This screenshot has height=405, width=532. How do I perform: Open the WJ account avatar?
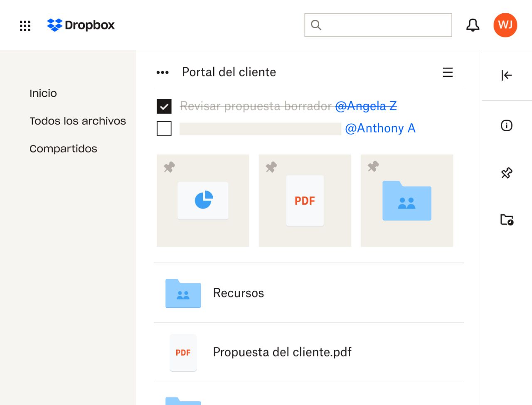[x=505, y=25]
